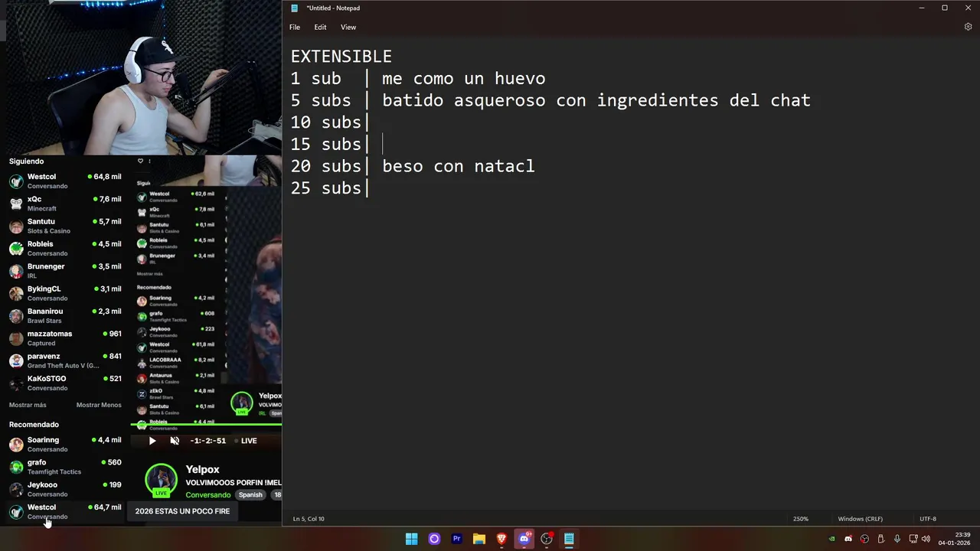Open Discord from the taskbar
Screen dimensions: 980x551
click(x=524, y=539)
